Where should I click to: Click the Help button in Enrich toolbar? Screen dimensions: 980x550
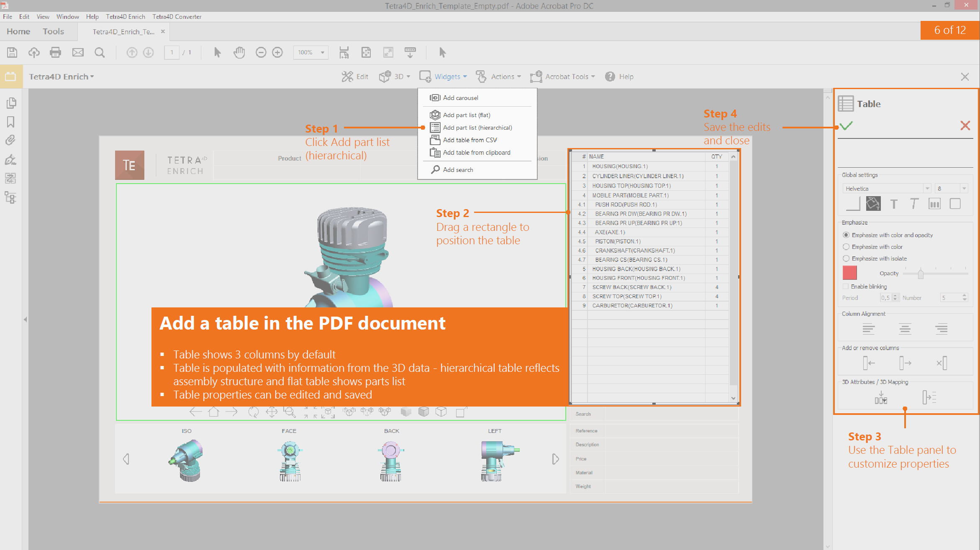click(x=619, y=77)
